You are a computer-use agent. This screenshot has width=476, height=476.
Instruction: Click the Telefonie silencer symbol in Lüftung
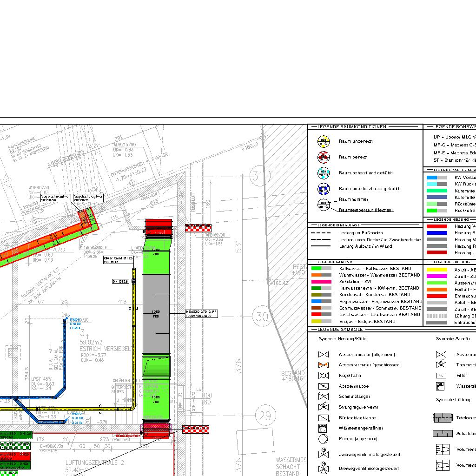443,417
